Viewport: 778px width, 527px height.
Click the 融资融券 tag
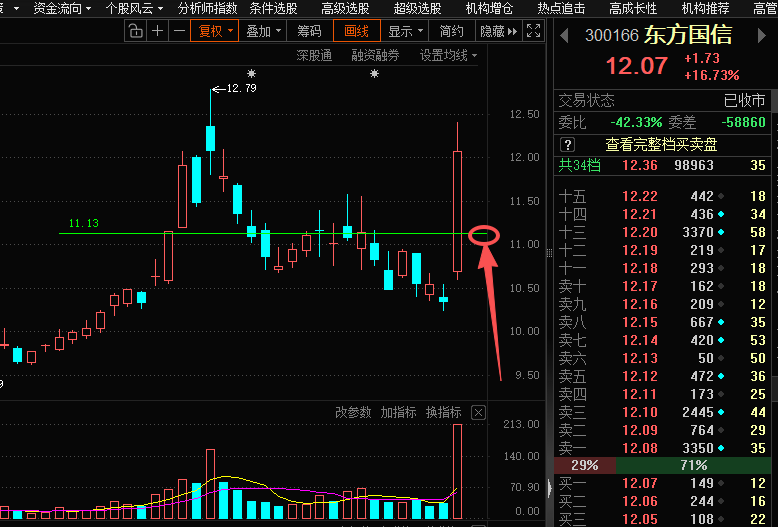pos(375,56)
